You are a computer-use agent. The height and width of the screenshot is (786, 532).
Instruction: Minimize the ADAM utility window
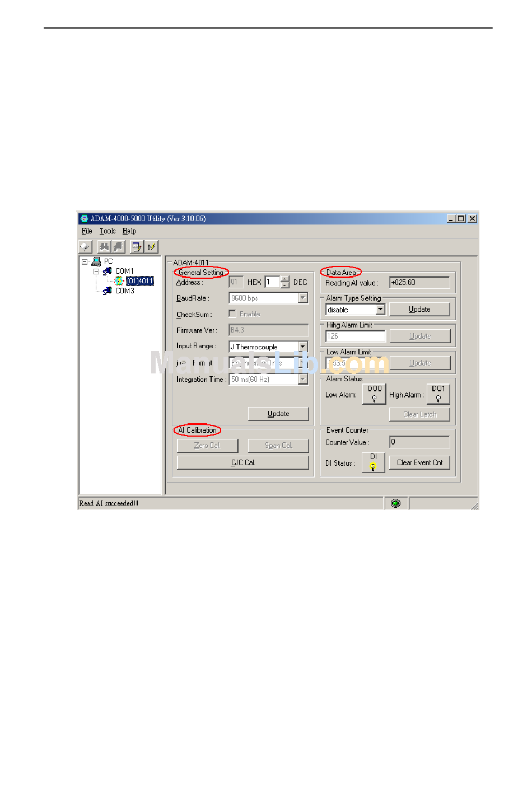451,218
